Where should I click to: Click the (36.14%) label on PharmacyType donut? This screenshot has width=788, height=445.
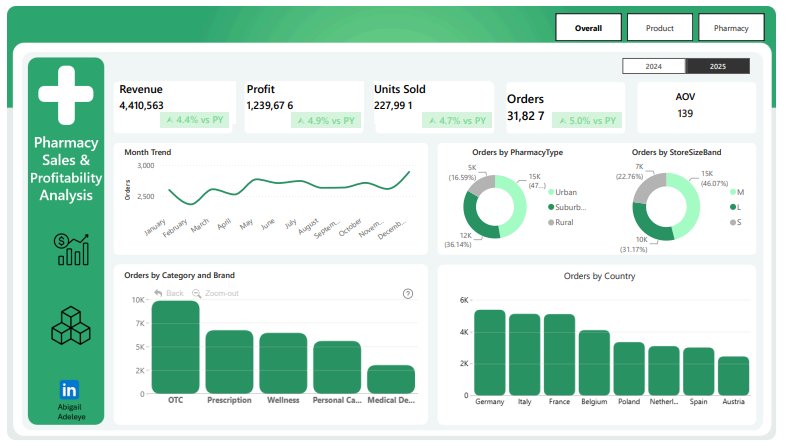[x=458, y=245]
